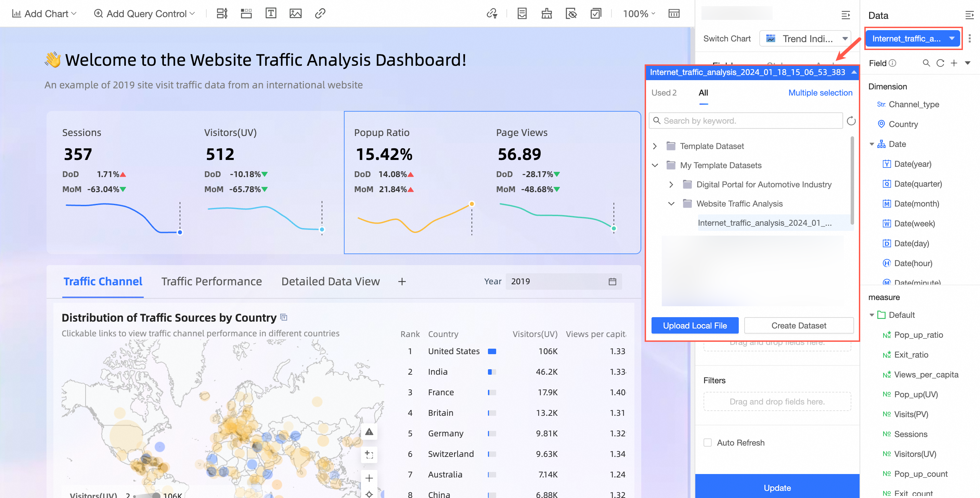Click the search icon in Field header
The image size is (980, 498).
tap(926, 63)
